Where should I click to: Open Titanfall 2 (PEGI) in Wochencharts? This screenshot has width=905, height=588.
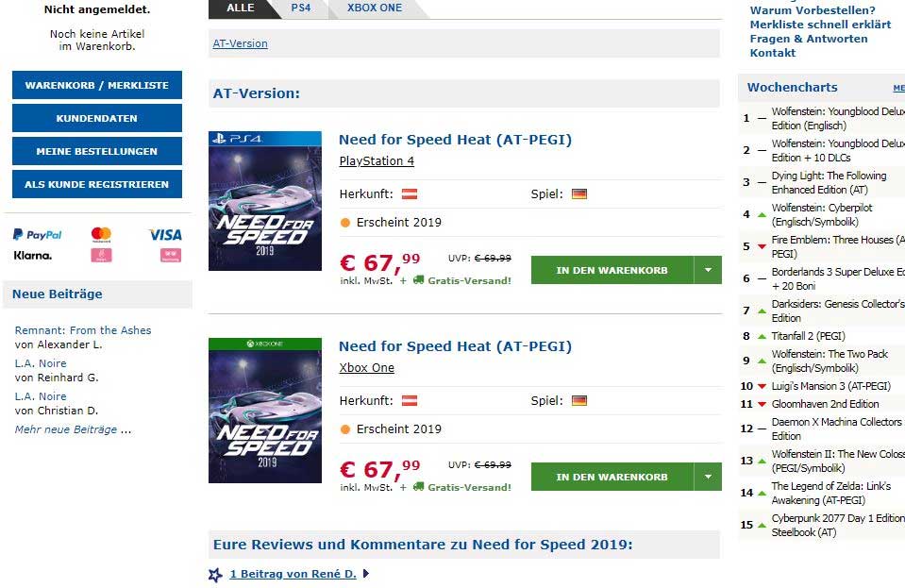(x=808, y=336)
